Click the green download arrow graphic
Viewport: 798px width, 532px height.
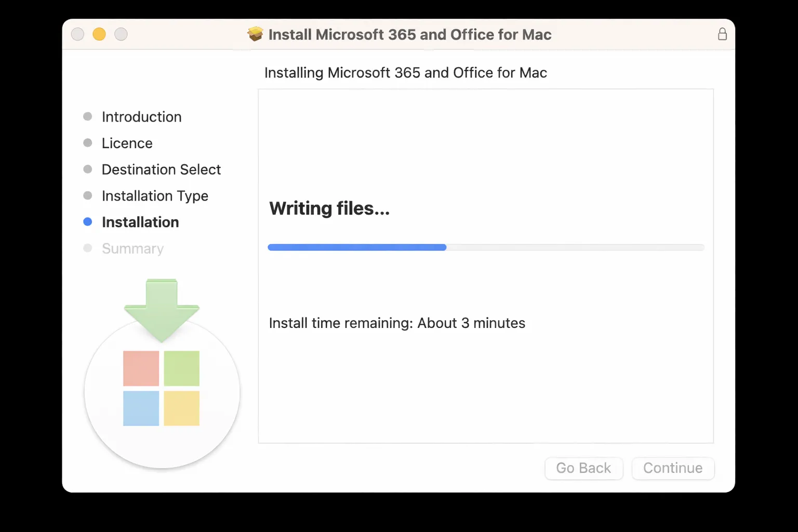(161, 307)
